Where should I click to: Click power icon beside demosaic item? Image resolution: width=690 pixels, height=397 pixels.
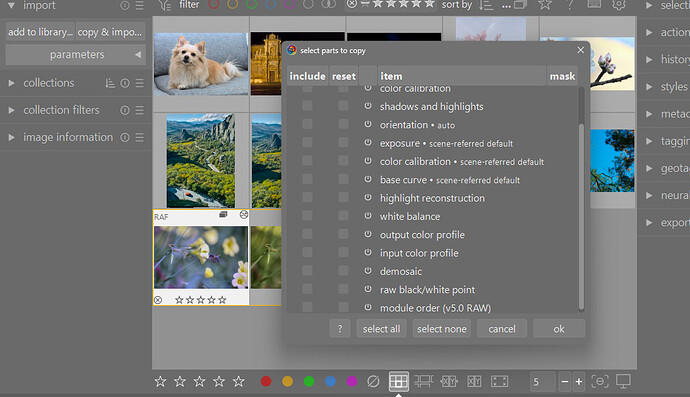(368, 271)
